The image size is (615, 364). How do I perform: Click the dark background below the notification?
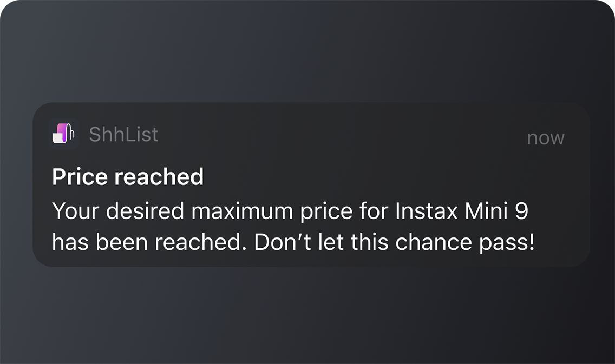307,315
